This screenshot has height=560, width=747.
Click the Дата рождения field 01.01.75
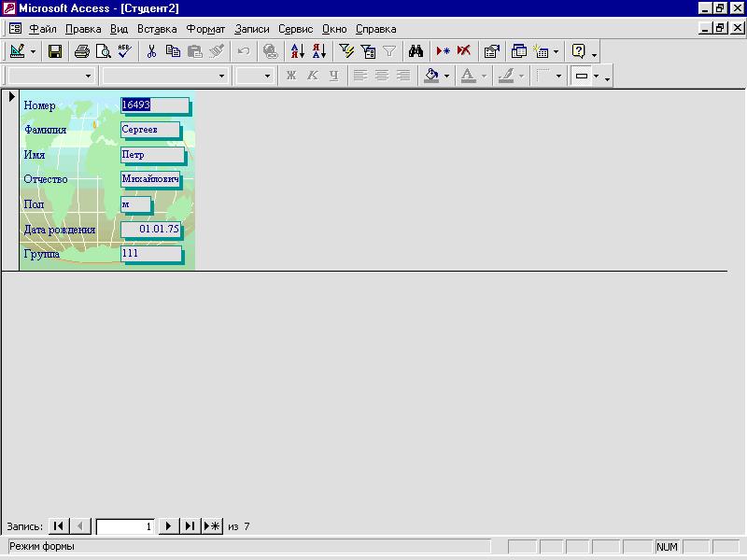pos(150,229)
